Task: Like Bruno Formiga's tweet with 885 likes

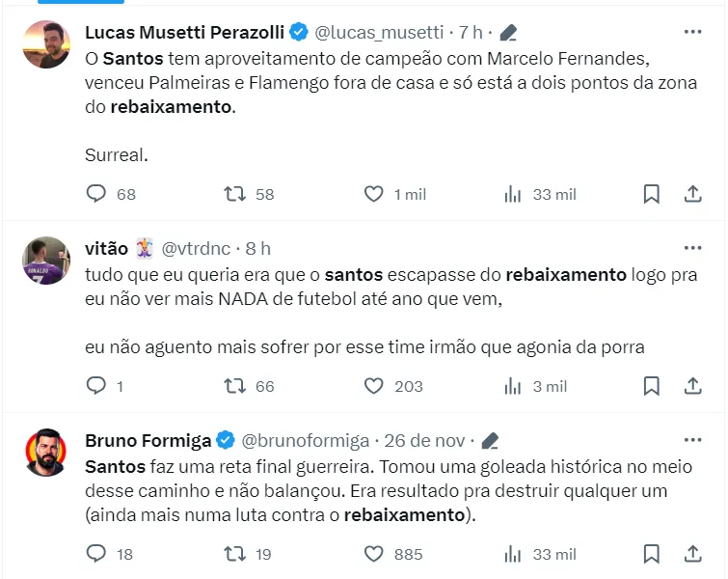Action: click(374, 554)
